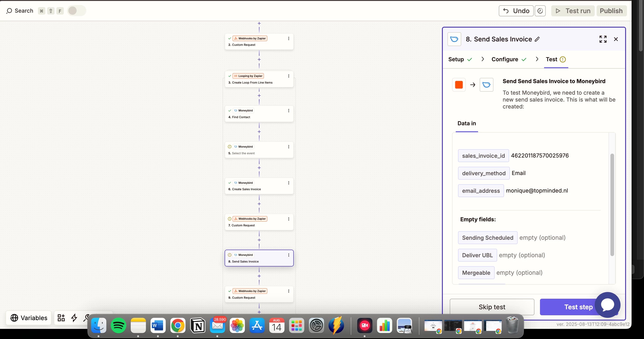Open menu for step 7 Custom Request
The height and width of the screenshot is (339, 644).
coord(288,219)
